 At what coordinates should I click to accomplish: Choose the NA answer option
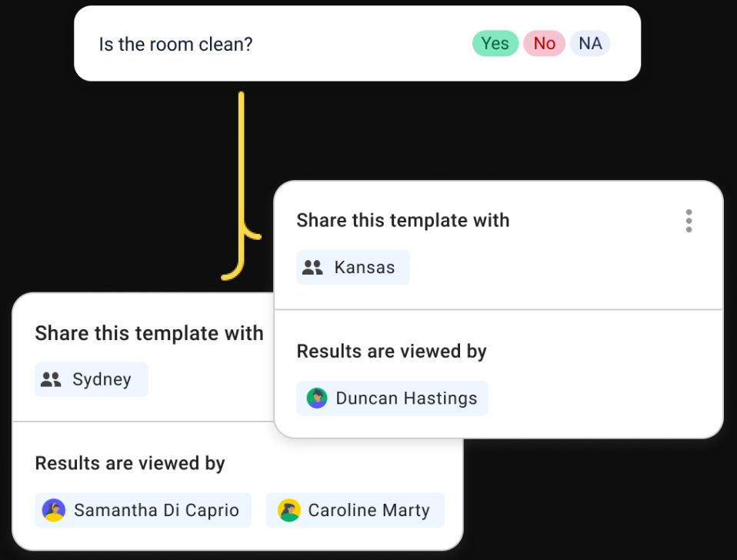click(590, 44)
